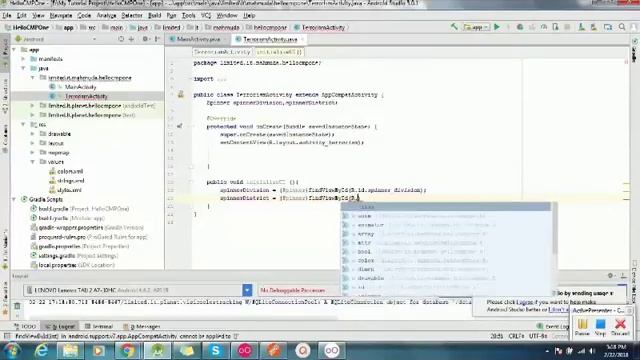Screen dimensions: 640x360
Task: Click the volume icon in system tray
Action: 592,351
